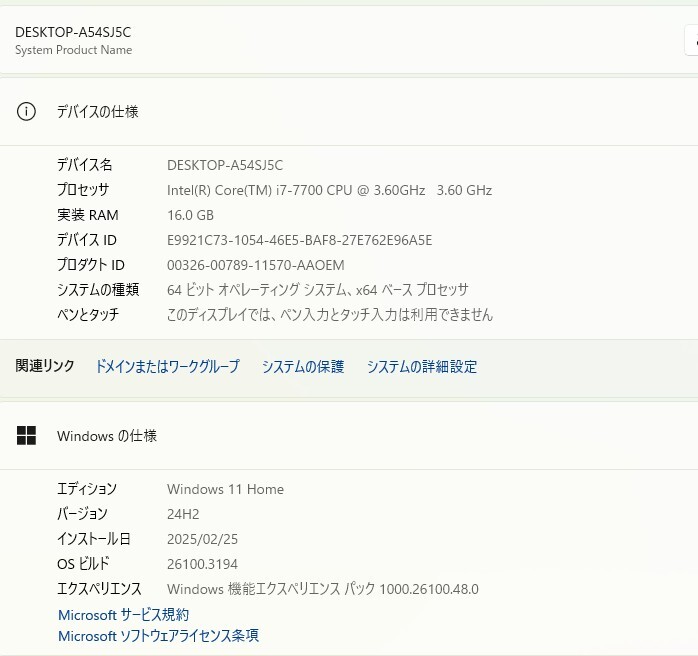Click the device specifications info icon

coord(26,111)
